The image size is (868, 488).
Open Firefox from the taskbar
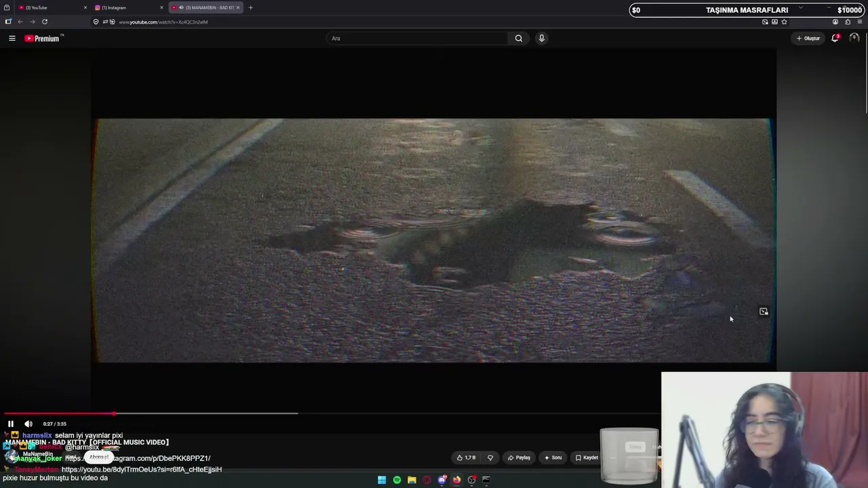pyautogui.click(x=456, y=480)
